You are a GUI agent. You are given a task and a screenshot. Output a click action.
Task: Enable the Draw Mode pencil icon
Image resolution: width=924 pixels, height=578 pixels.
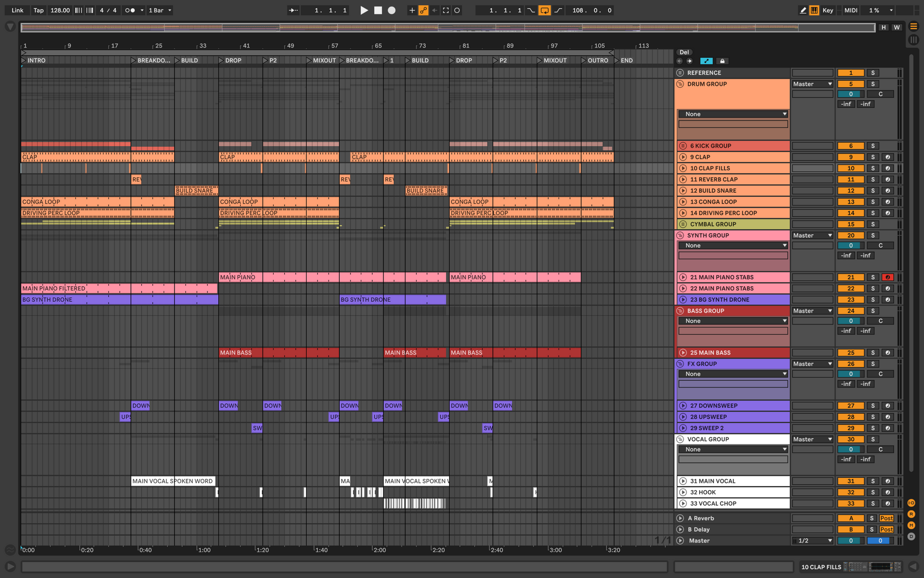803,10
